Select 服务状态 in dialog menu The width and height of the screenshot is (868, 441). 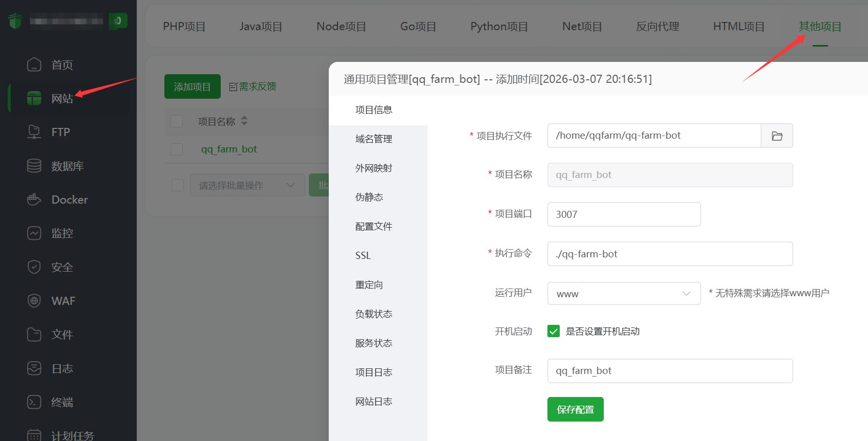pyautogui.click(x=378, y=343)
